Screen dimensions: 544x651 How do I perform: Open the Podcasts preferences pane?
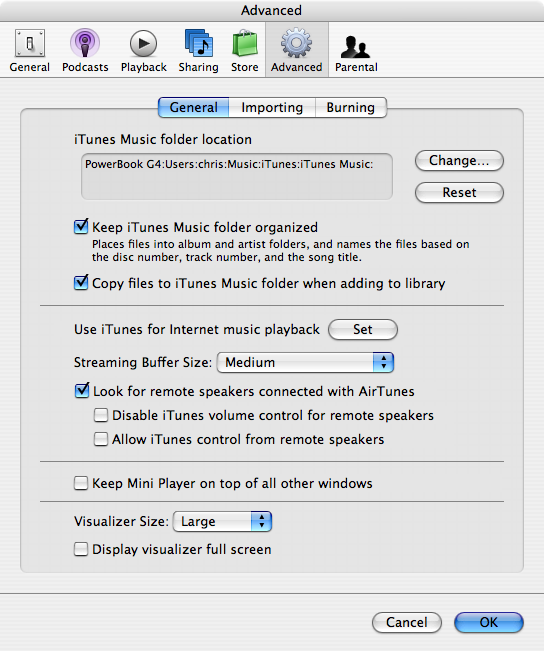[85, 50]
